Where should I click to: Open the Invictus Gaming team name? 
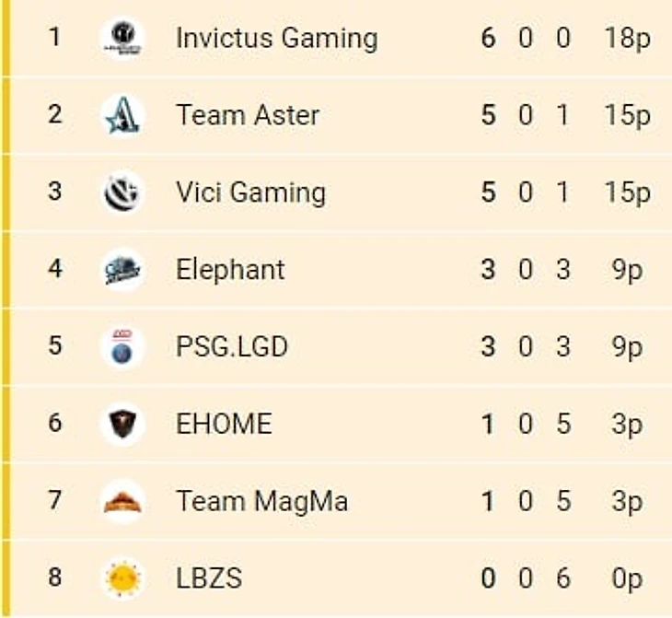277,39
